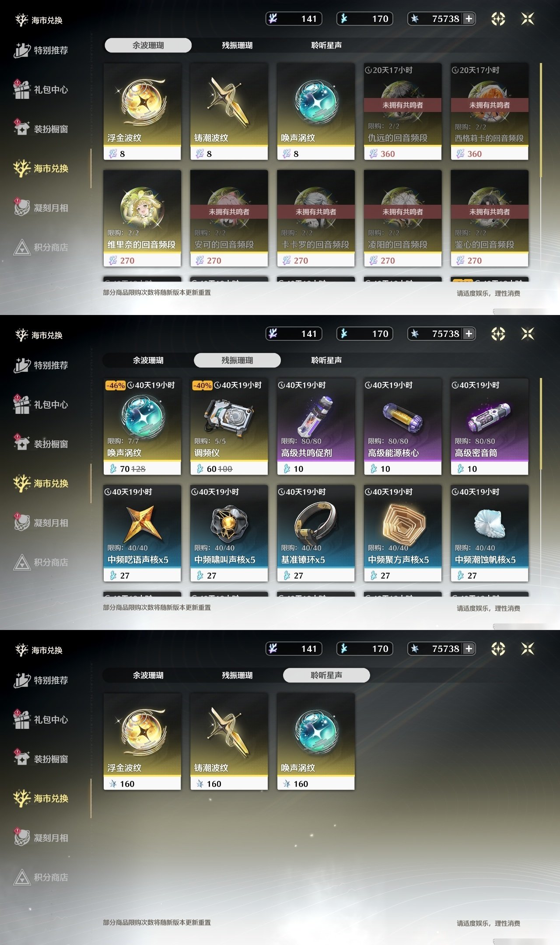Open 唤声涡纹 discounted to 70 from 128

(x=142, y=427)
